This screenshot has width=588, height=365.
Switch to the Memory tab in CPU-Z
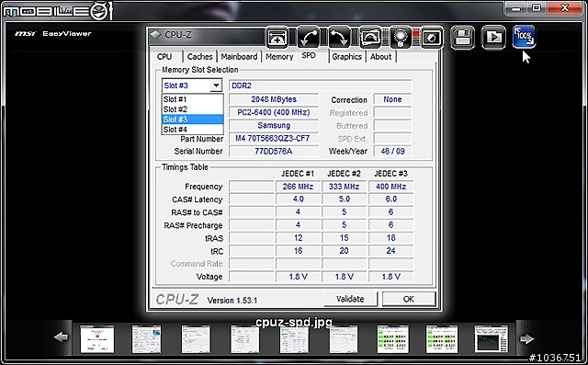(279, 57)
